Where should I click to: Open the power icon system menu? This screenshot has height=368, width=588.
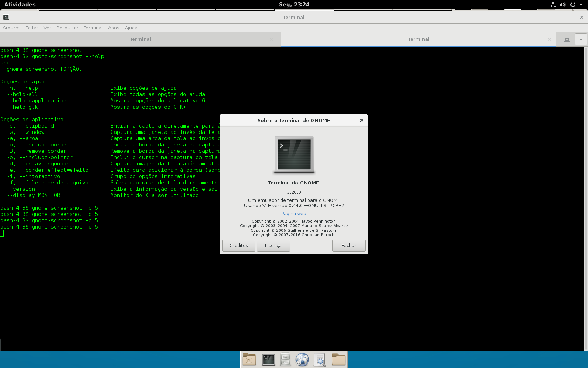(573, 5)
